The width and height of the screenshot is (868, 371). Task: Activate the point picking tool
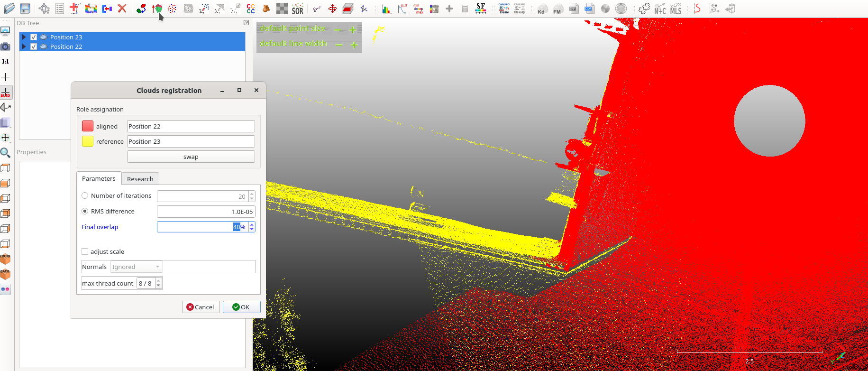click(x=44, y=8)
